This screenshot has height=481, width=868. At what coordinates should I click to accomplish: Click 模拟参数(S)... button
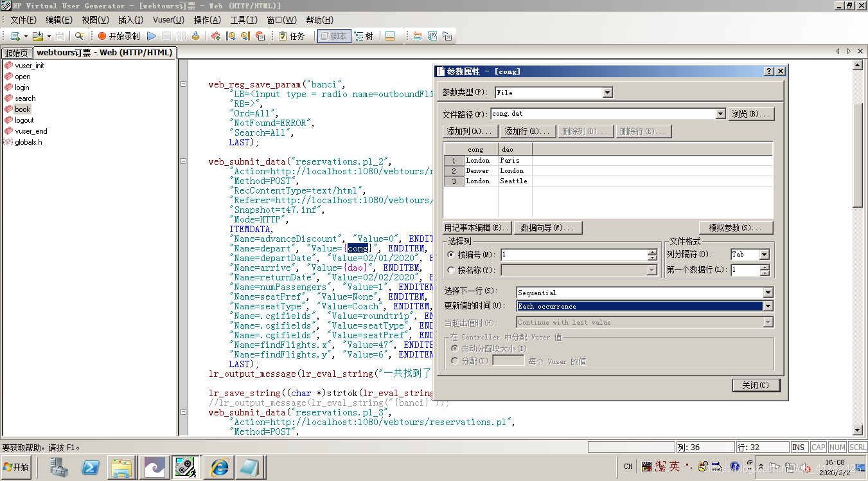tap(736, 228)
